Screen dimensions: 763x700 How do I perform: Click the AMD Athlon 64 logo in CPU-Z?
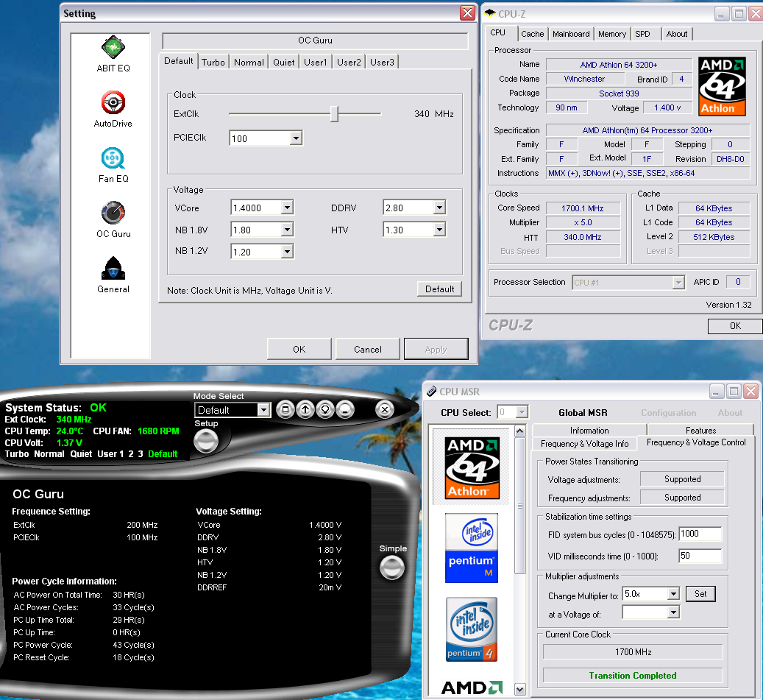click(x=722, y=86)
